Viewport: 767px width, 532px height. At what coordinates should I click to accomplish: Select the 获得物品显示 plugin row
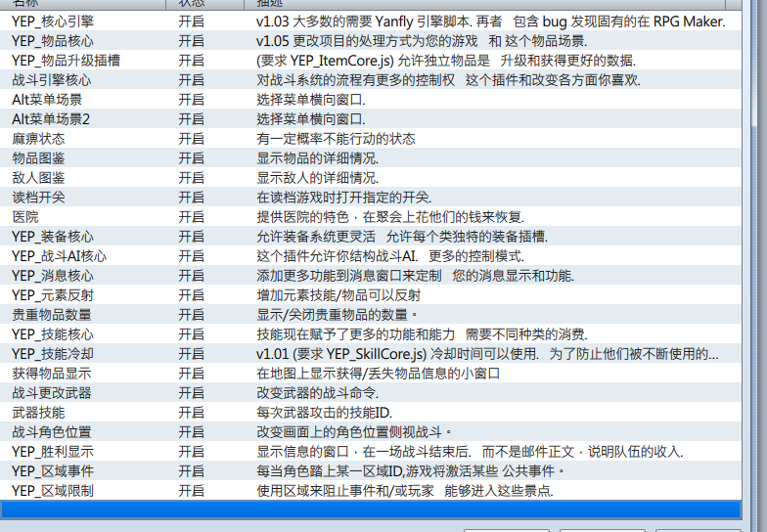coord(371,374)
